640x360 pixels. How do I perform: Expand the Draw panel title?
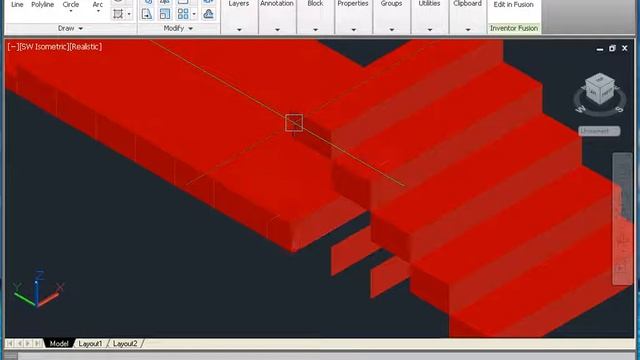coord(70,28)
